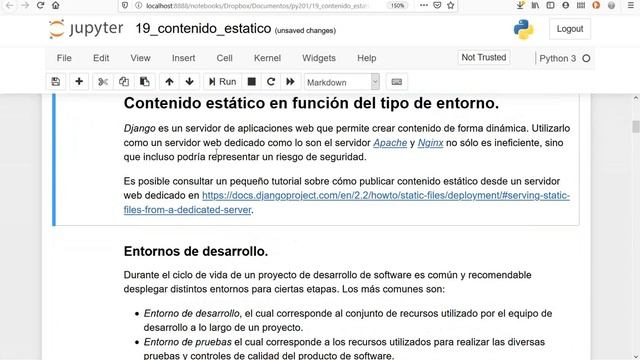Click the Logout button
The image size is (640, 360).
pos(570,29)
